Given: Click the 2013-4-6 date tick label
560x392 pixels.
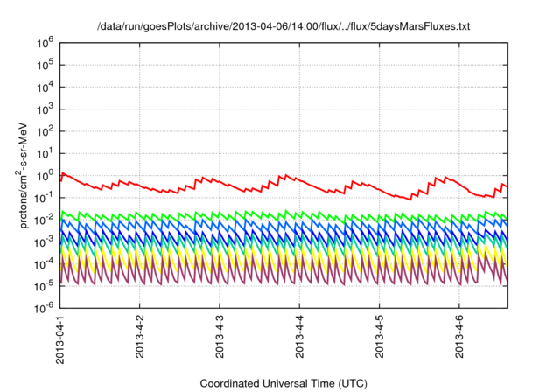Looking at the screenshot, I should point(459,337).
